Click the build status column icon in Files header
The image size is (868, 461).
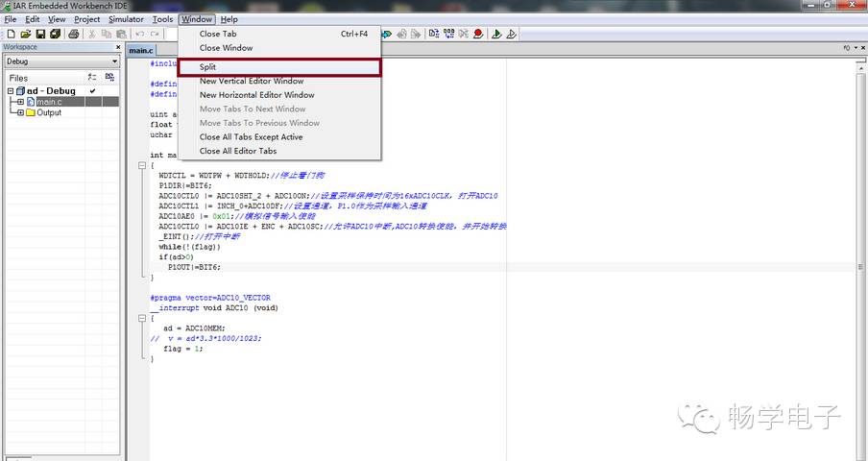pos(109,77)
